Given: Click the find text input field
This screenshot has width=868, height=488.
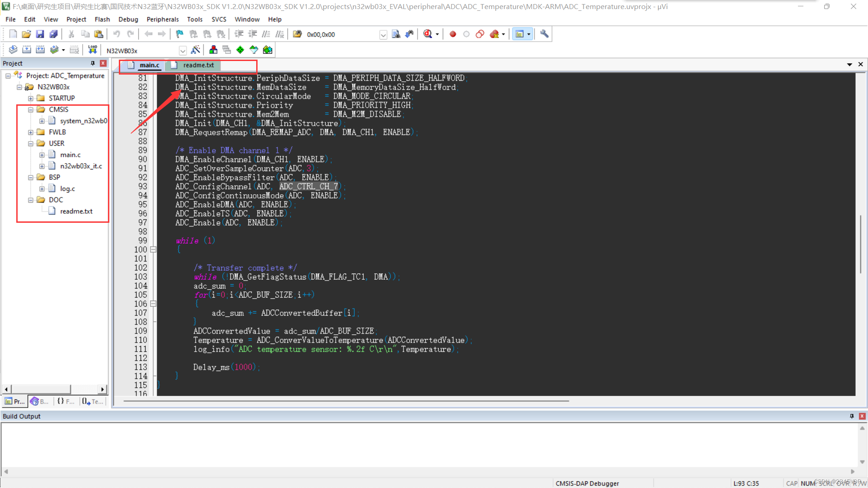Looking at the screenshot, I should coord(342,35).
